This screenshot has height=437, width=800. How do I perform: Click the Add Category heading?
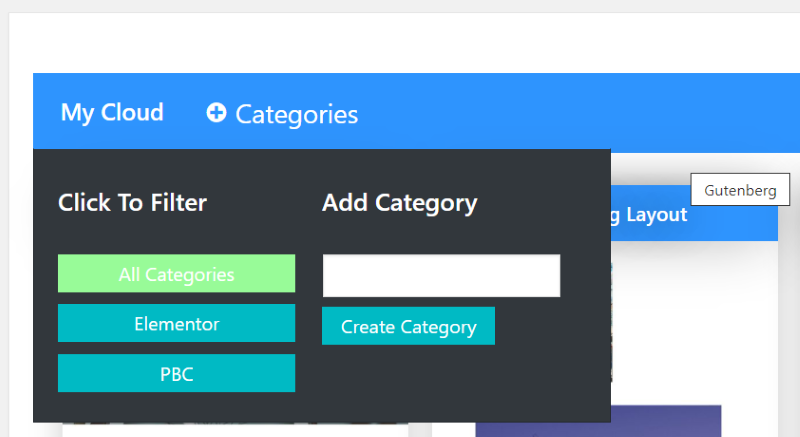[x=399, y=203]
